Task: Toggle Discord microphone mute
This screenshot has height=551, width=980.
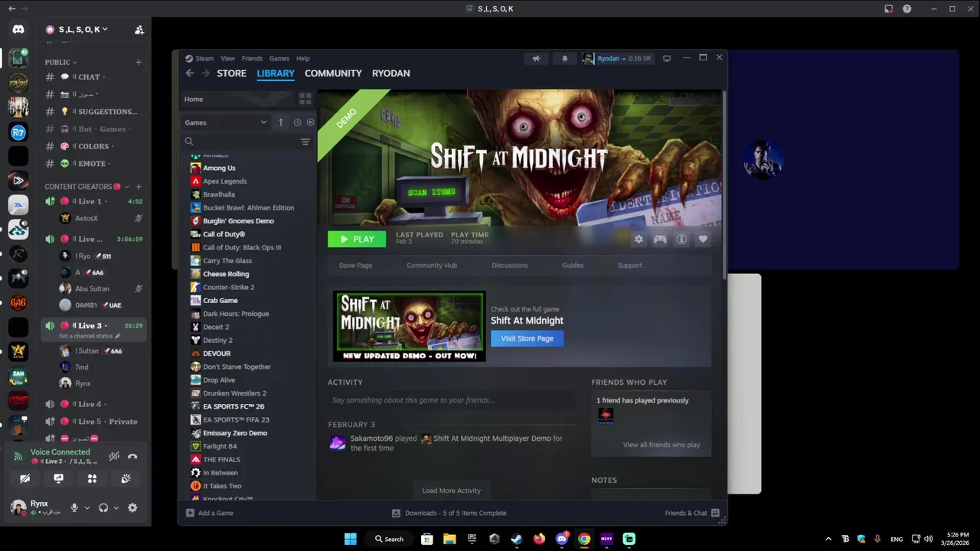Action: [74, 507]
